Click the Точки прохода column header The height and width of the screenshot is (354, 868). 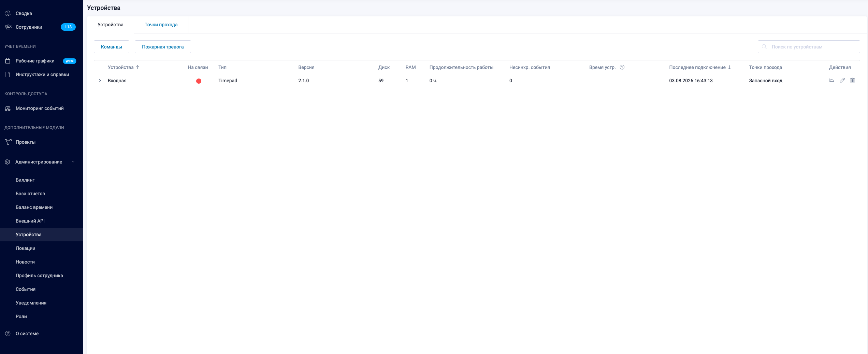click(765, 67)
